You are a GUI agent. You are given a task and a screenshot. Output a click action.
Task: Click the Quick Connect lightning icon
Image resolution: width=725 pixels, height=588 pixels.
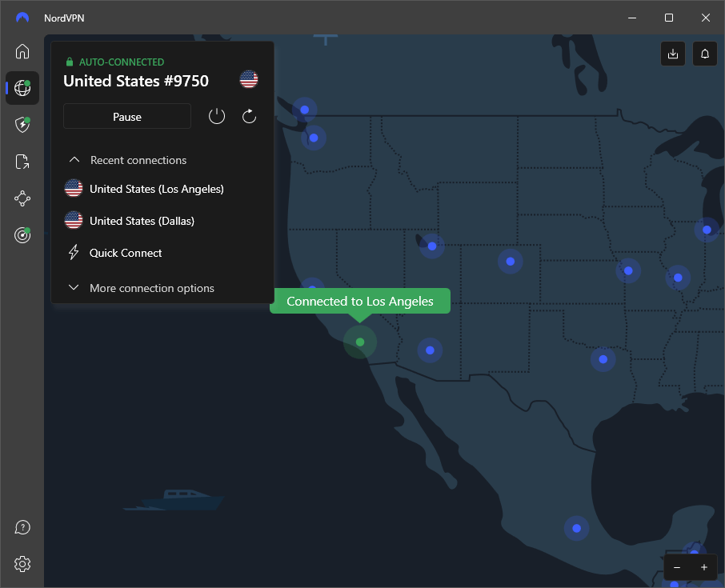point(74,252)
